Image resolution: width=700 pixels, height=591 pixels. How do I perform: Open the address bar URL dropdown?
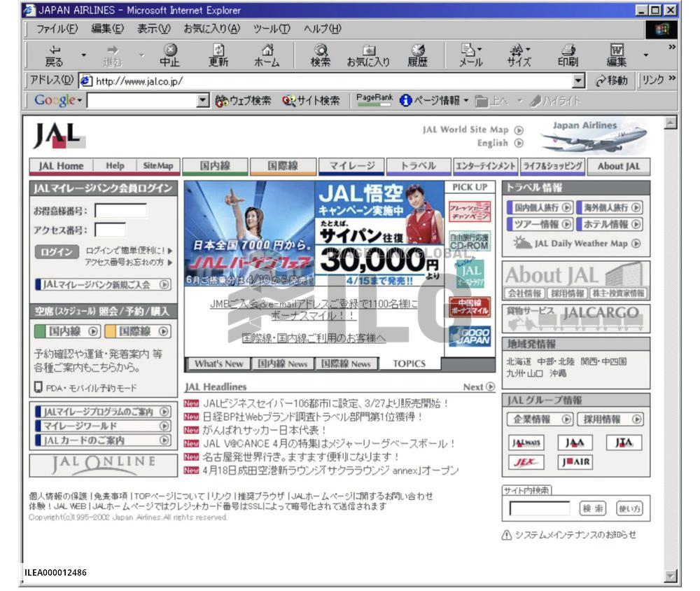coord(578,81)
